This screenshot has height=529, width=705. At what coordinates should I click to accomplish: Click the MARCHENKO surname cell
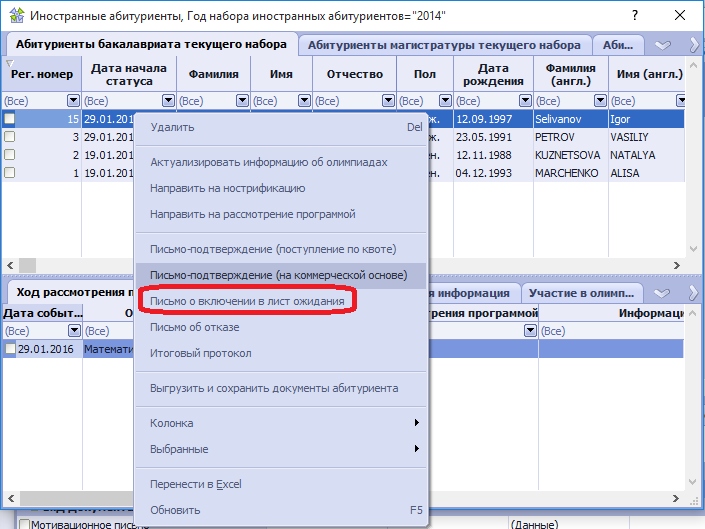571,173
